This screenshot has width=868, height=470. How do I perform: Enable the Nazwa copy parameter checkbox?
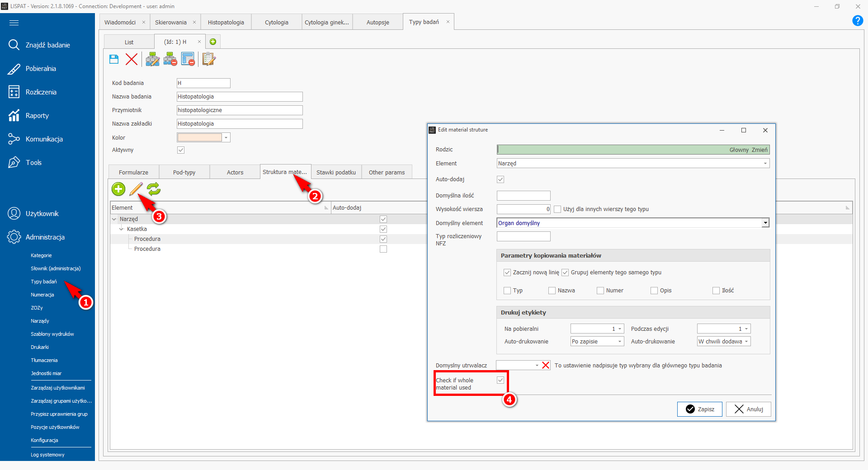point(552,291)
